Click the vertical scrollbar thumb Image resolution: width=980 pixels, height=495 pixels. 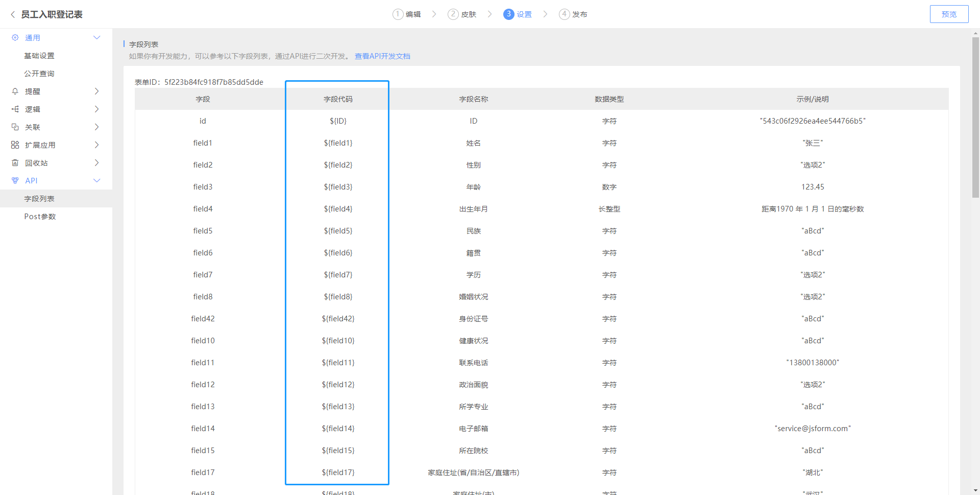tap(975, 117)
